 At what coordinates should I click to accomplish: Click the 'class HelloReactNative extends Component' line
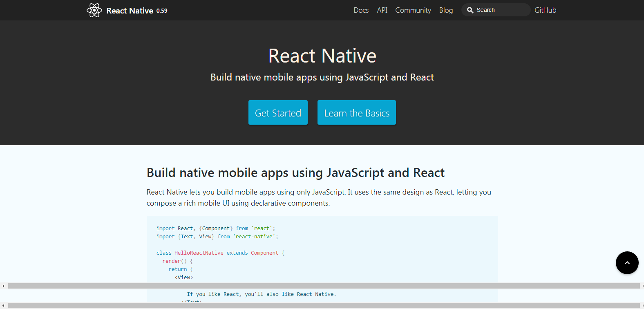220,253
